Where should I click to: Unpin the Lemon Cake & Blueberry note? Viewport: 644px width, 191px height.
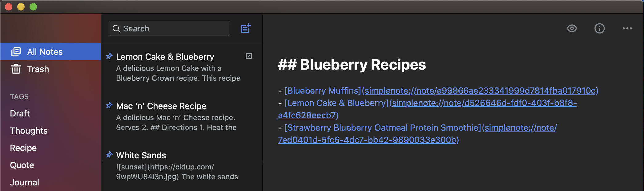[109, 56]
